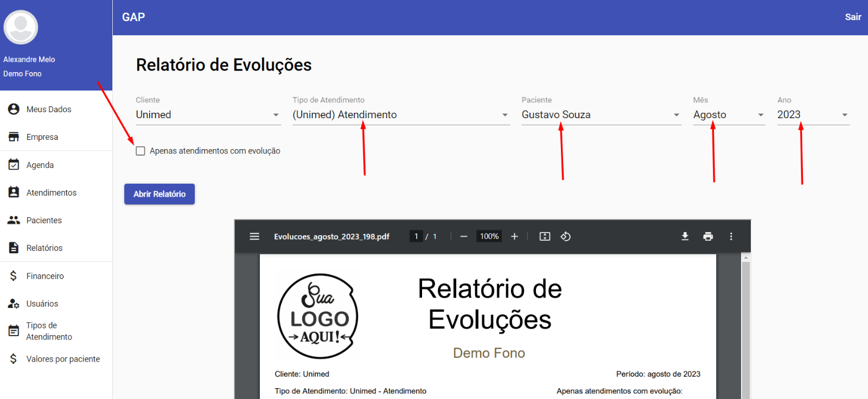
Task: Open the Agenda menu item
Action: click(40, 165)
